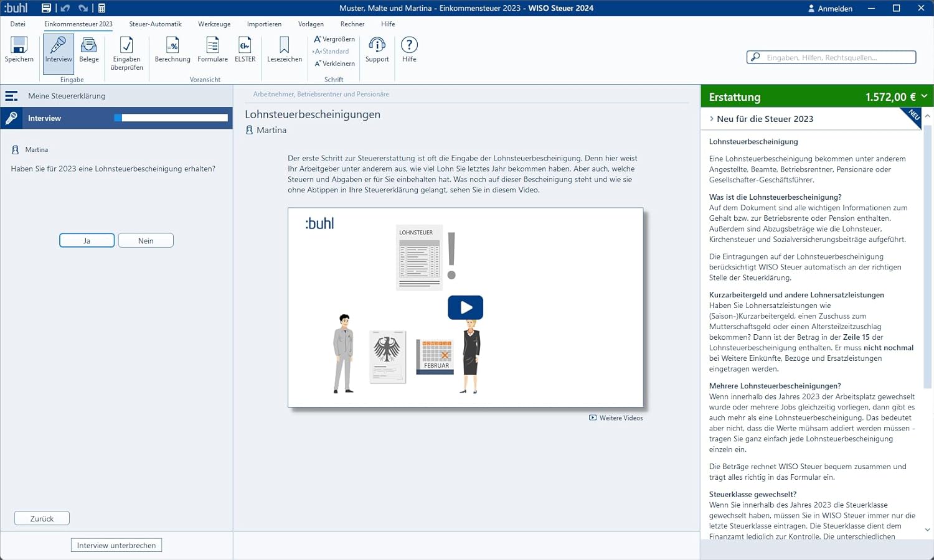Answer Nein to Lohnsteuerbescheinigung question
The height and width of the screenshot is (560, 934).
146,241
